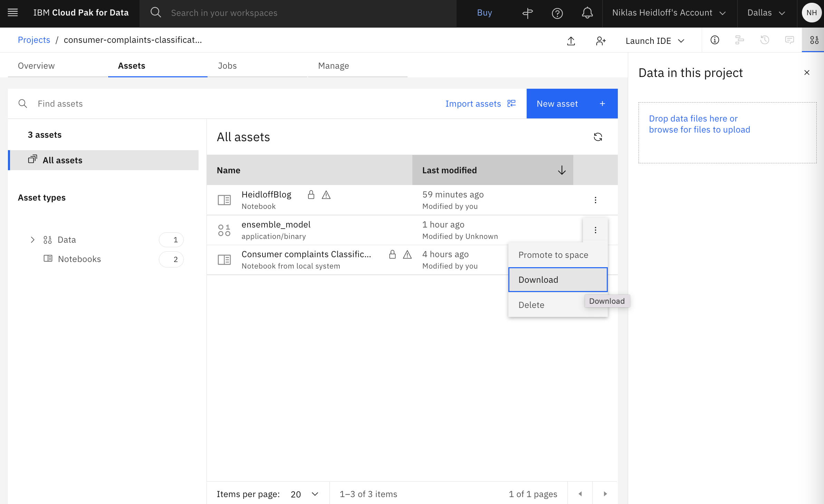Image resolution: width=824 pixels, height=504 pixels.
Task: Refresh the All assets list
Action: (598, 137)
